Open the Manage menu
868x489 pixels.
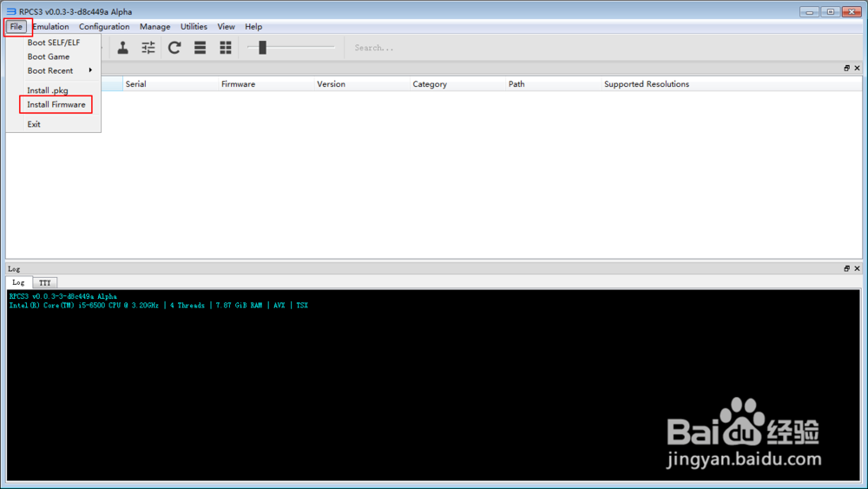tap(155, 27)
